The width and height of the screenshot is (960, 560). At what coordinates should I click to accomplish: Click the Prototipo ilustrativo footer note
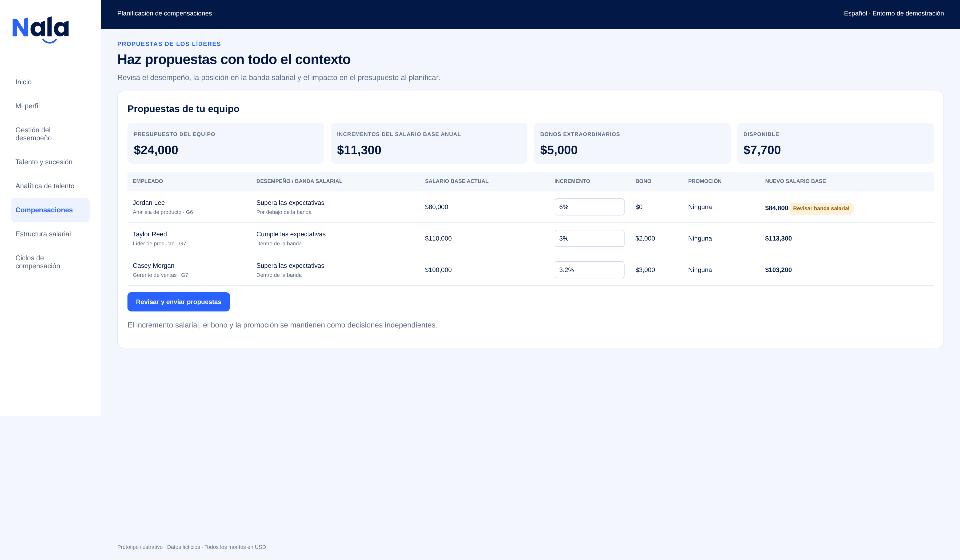tap(192, 547)
